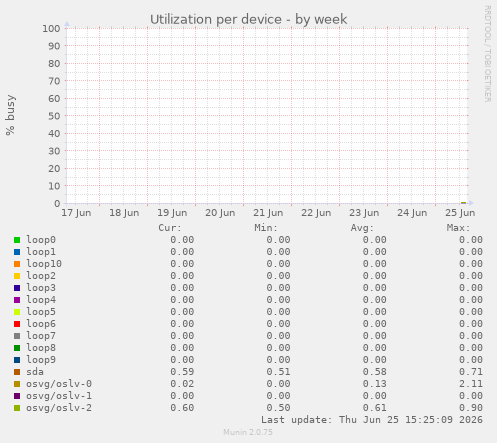Click the osvg/oslv-0 legend swatch
This screenshot has width=497, height=443.
click(17, 384)
